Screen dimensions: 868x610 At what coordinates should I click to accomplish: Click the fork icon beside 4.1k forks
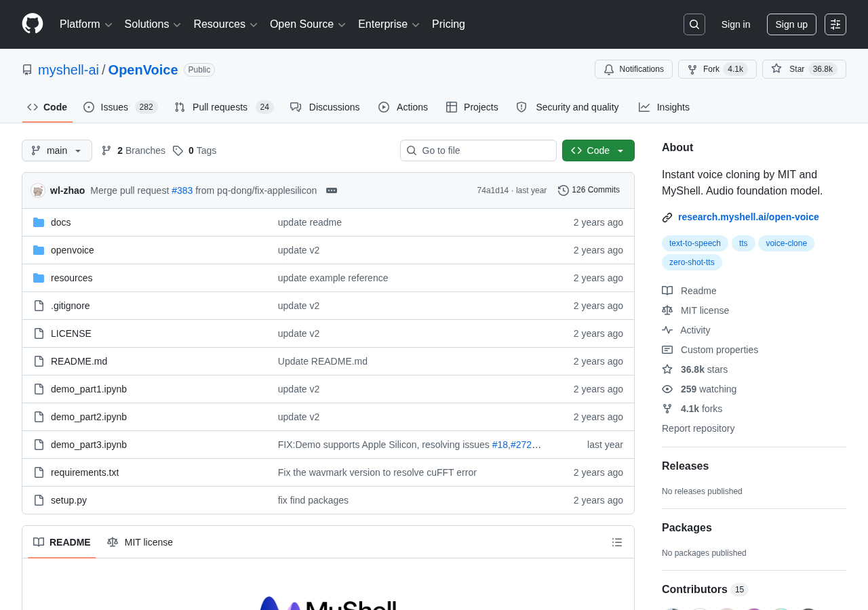point(667,409)
